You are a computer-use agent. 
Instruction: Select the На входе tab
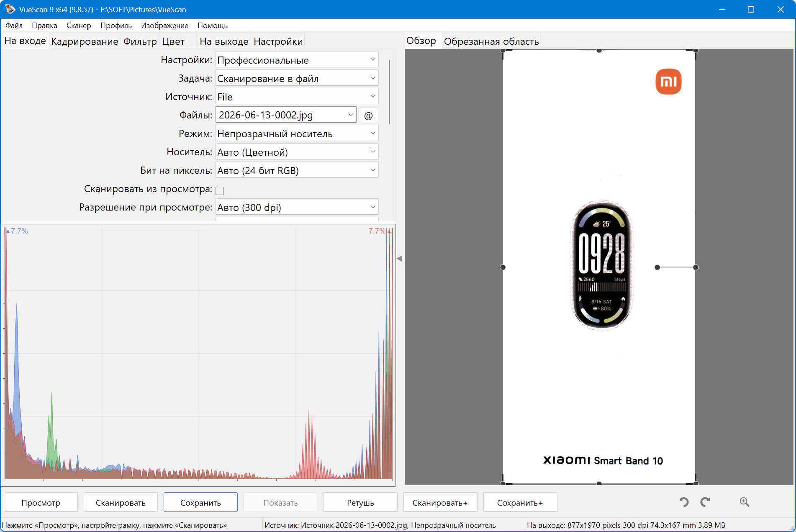25,41
